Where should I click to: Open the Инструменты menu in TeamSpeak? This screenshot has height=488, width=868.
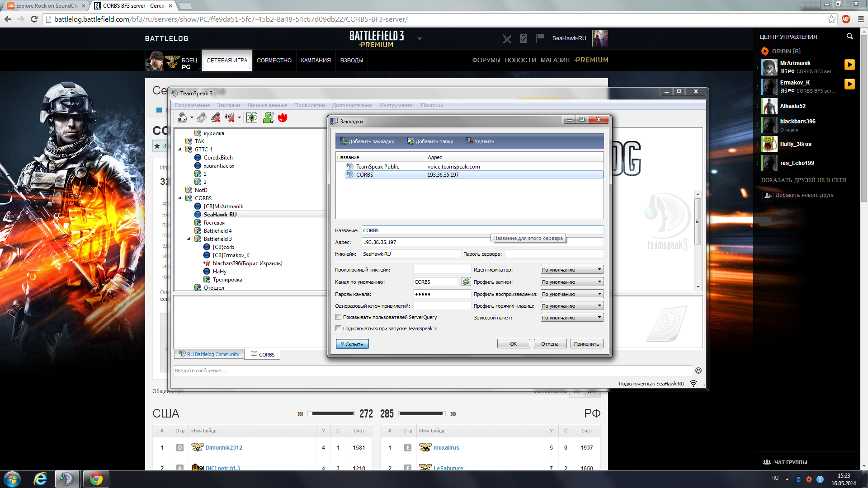click(396, 105)
